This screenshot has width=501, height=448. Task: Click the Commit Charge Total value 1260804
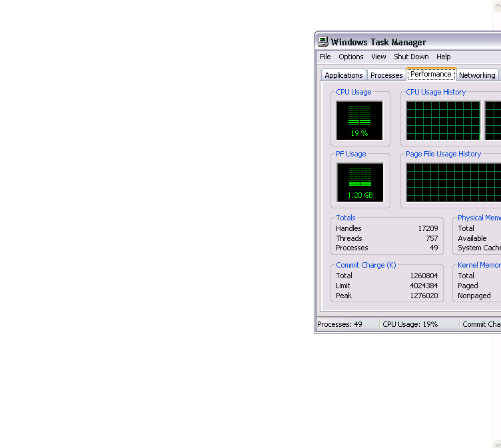[424, 276]
